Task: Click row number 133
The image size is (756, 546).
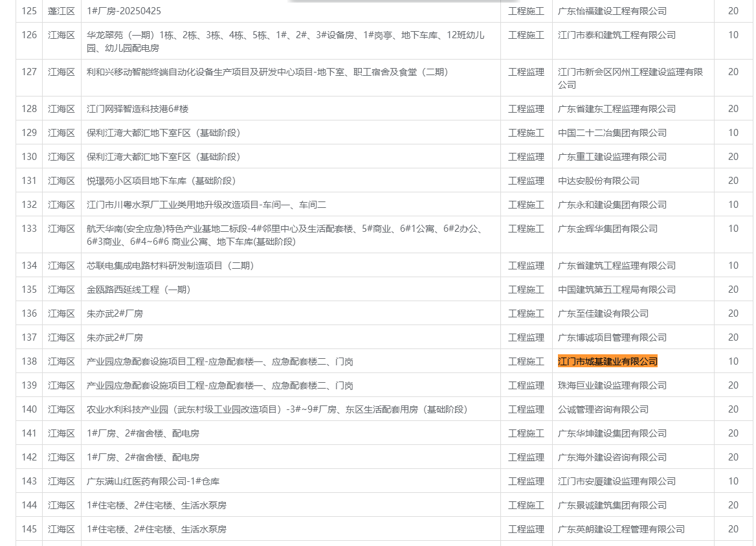Action: (x=29, y=229)
